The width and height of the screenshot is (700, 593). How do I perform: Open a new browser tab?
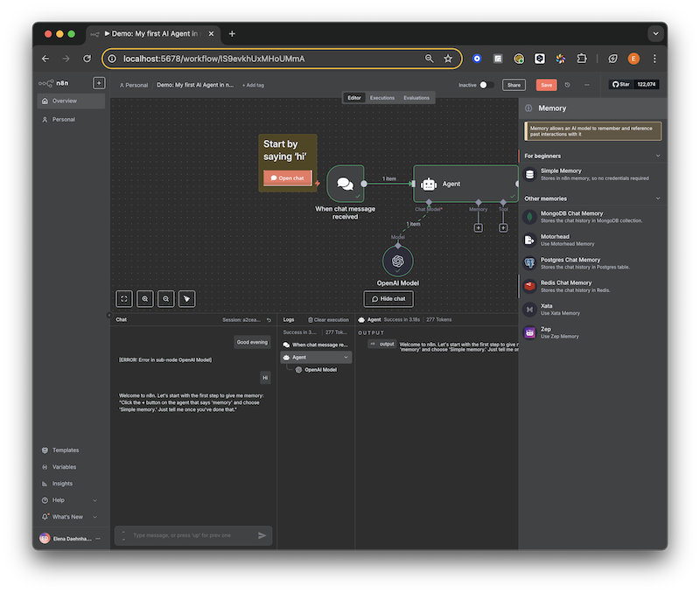click(x=232, y=34)
